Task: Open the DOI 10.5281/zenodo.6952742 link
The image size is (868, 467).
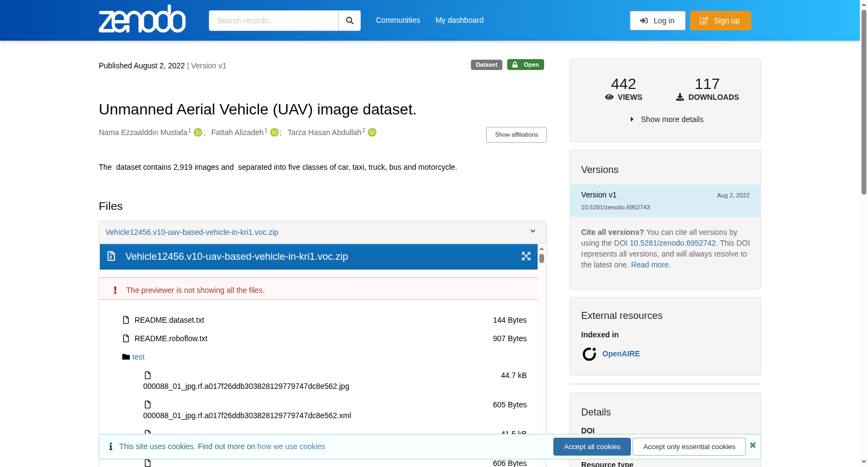Action: click(673, 243)
